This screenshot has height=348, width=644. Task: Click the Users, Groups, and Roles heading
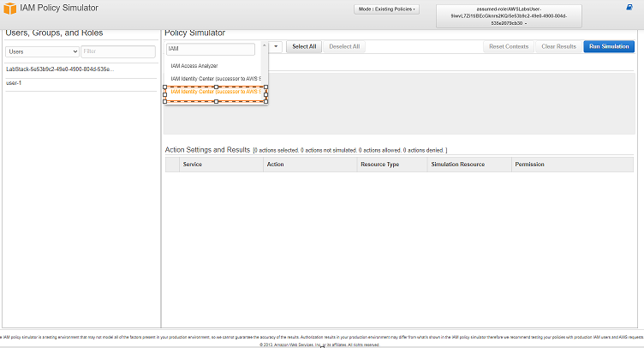point(54,33)
